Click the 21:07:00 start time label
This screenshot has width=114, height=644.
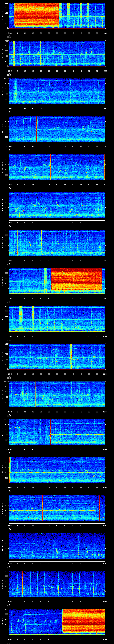click(x=9, y=261)
